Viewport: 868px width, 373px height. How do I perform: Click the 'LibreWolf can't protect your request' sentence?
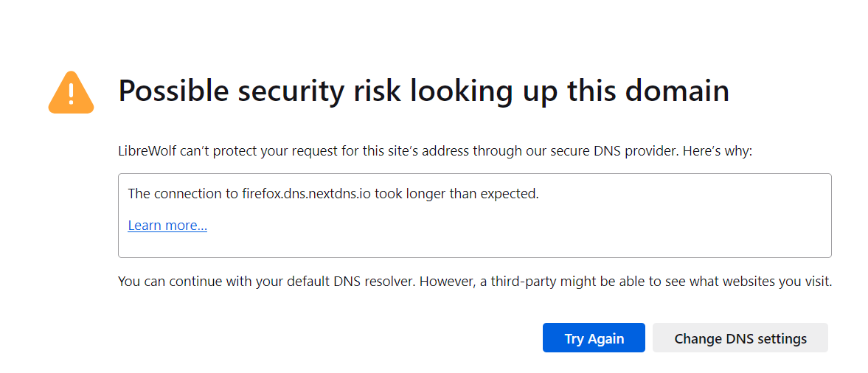[x=434, y=151]
